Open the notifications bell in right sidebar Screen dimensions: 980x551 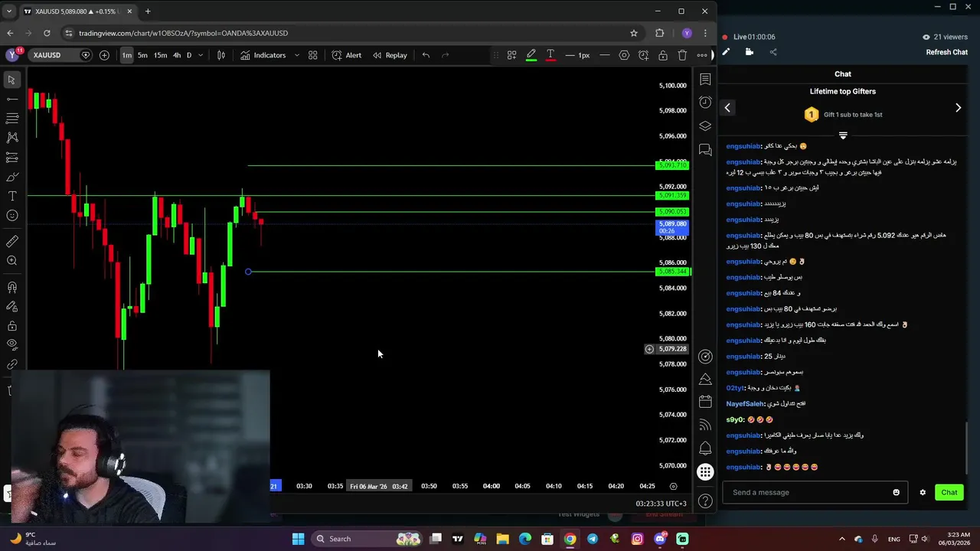tap(705, 448)
